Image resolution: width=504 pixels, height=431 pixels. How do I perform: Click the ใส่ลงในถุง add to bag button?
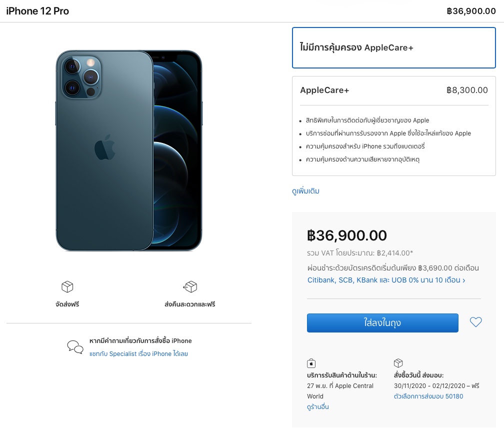tap(382, 323)
